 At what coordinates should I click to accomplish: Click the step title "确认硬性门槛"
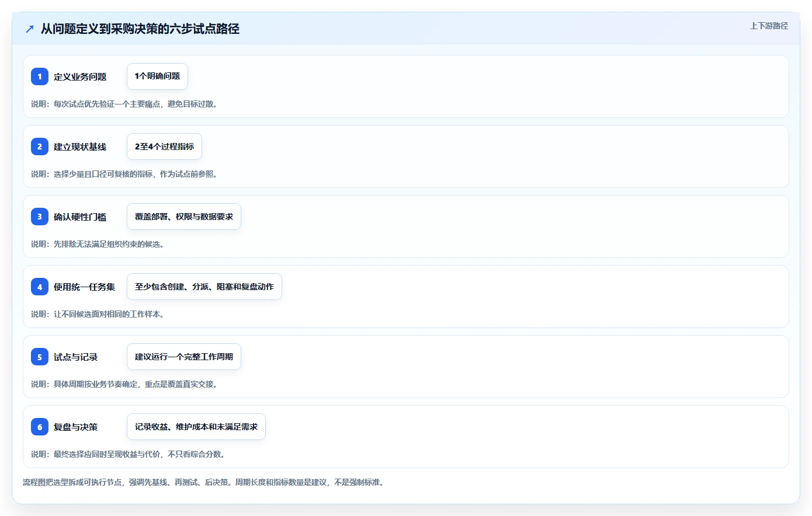click(x=80, y=217)
